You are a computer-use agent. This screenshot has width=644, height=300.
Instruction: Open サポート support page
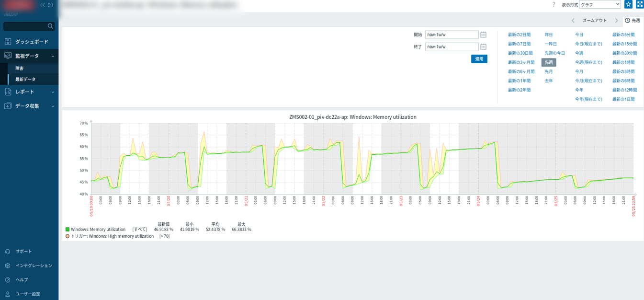click(23, 252)
